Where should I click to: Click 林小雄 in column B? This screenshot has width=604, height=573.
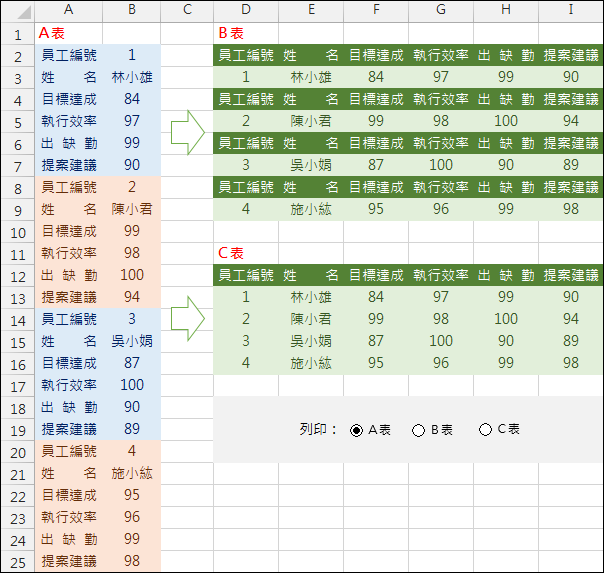pos(132,77)
